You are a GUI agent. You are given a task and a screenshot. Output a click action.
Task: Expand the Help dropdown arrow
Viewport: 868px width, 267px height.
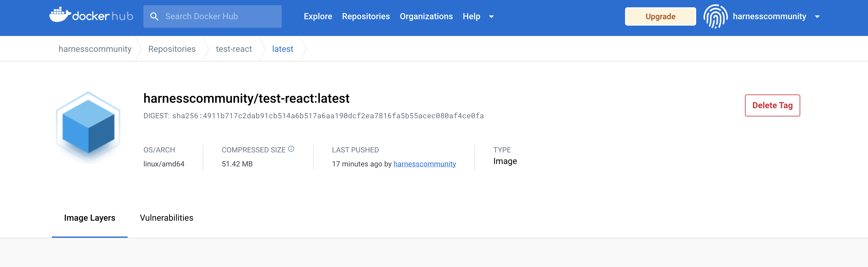(x=491, y=16)
